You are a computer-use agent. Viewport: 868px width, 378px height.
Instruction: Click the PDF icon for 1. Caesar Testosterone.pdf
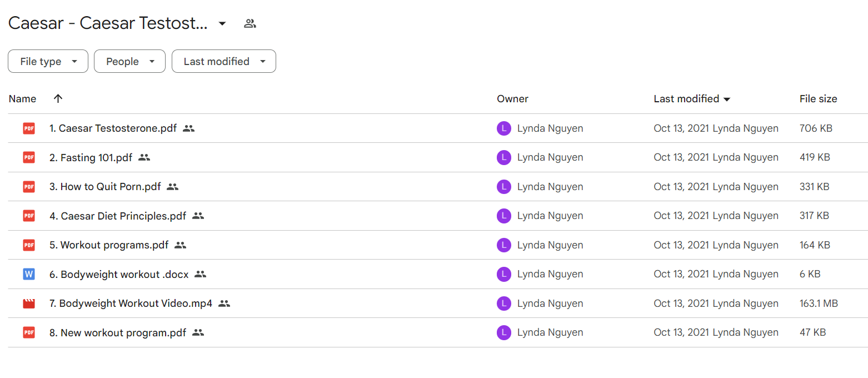point(29,128)
